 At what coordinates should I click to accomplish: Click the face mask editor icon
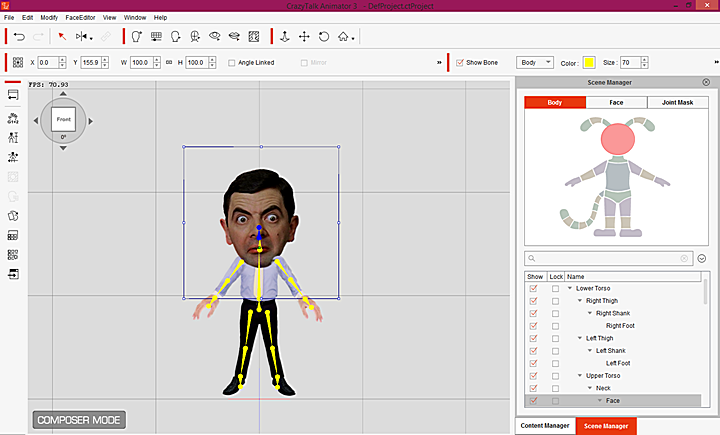tap(195, 36)
